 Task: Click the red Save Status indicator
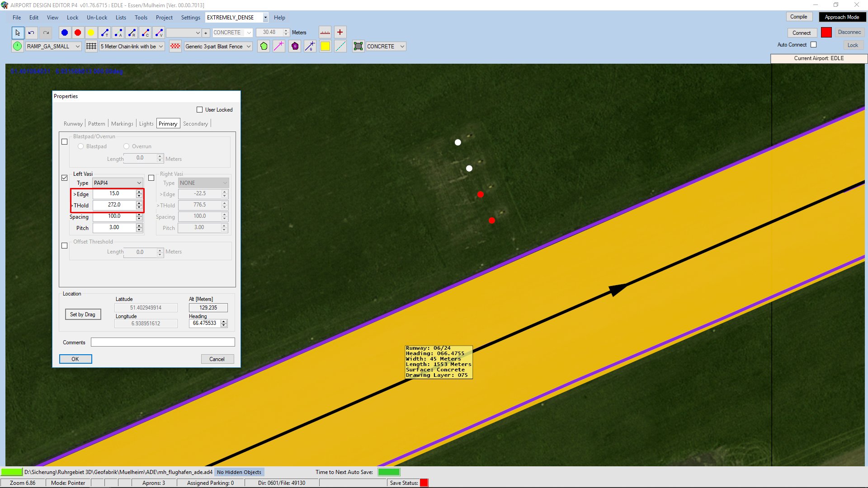click(424, 483)
